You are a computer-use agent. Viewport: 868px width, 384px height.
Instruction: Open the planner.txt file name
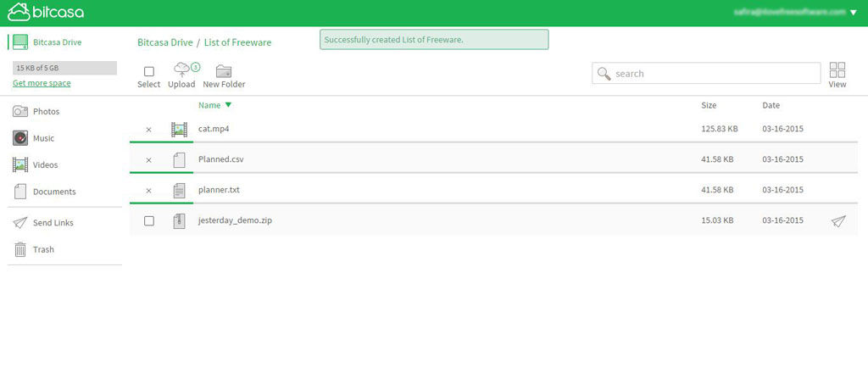(x=219, y=190)
